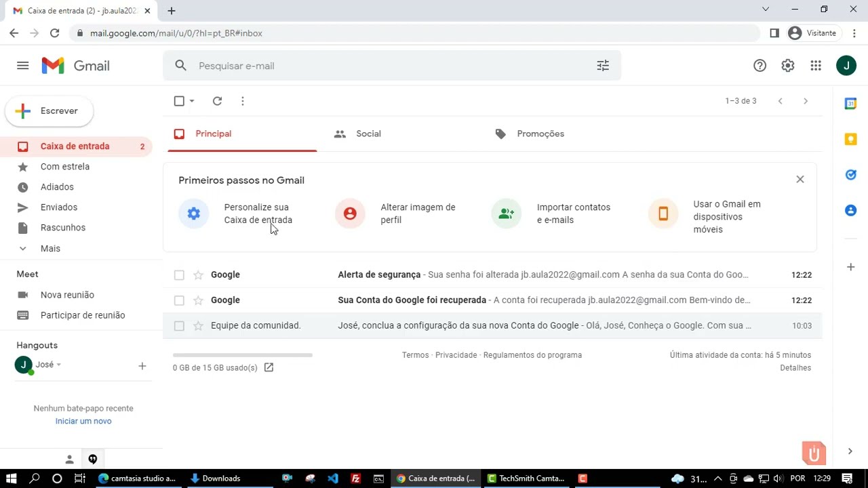868x488 pixels.
Task: Click the orange mobile device icon
Action: [x=663, y=213]
